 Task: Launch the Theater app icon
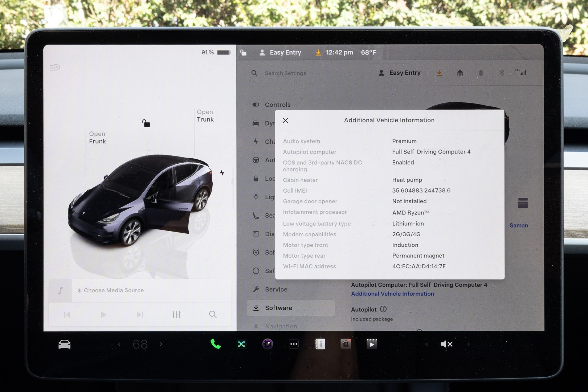pyautogui.click(x=372, y=344)
